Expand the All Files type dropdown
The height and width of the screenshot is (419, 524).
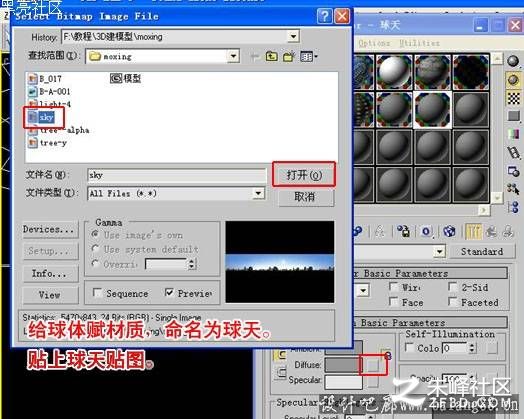click(258, 193)
